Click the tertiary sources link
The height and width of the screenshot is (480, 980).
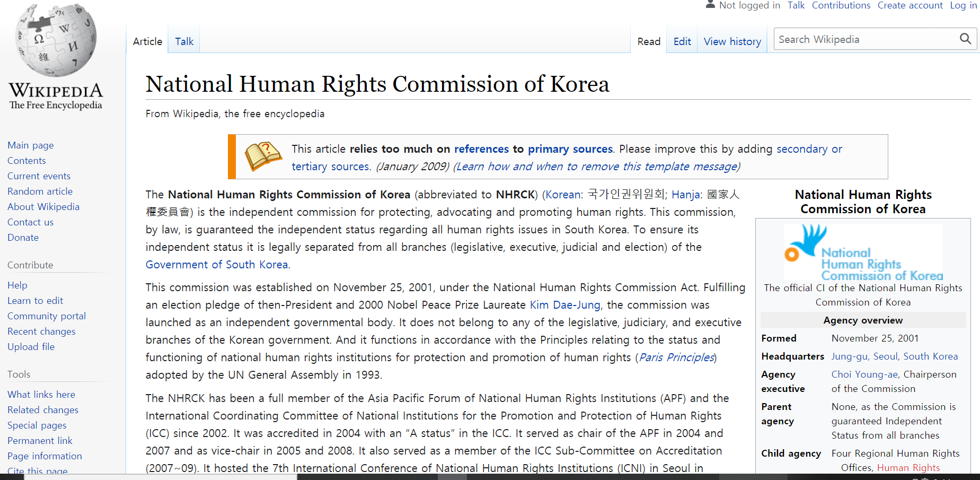click(x=330, y=167)
